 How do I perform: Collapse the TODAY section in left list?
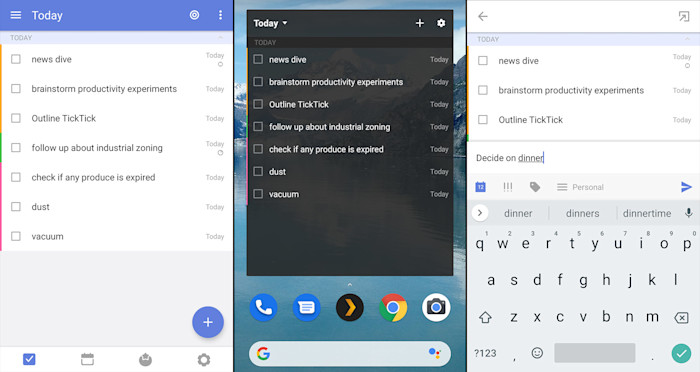coord(220,38)
